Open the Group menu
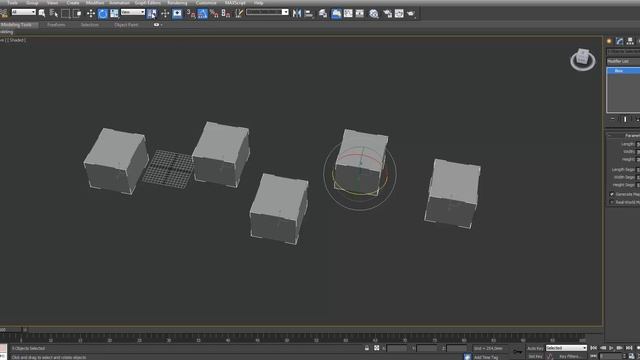The height and width of the screenshot is (360, 640). (32, 2)
